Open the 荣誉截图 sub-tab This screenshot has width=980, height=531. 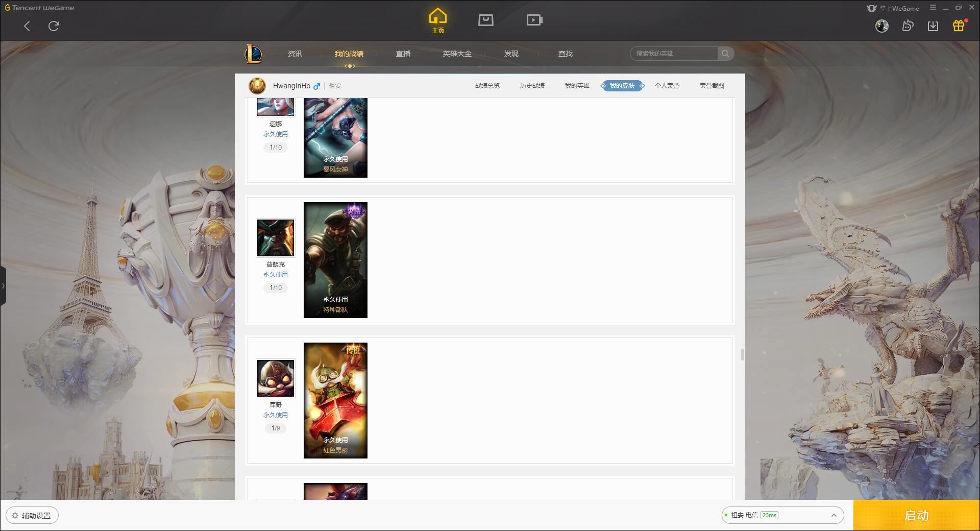pyautogui.click(x=712, y=86)
